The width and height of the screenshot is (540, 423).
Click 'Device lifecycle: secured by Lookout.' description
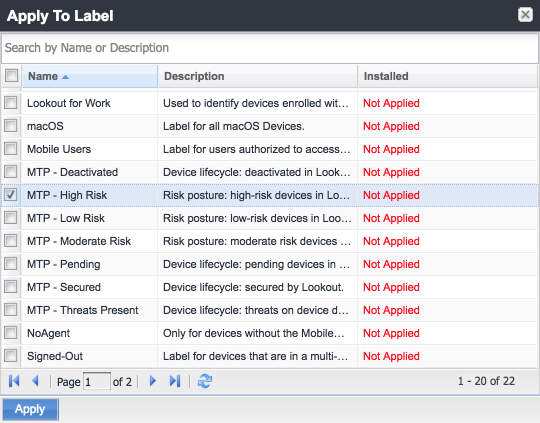coord(253,287)
